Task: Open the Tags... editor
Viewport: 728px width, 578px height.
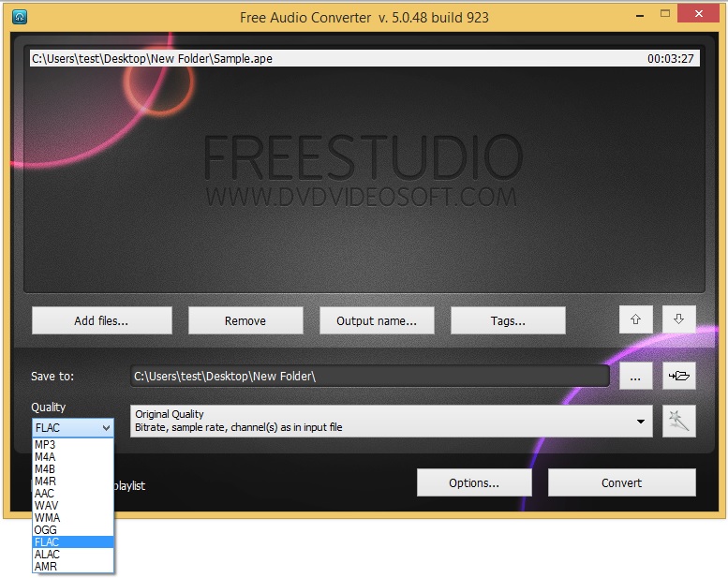Action: [508, 320]
